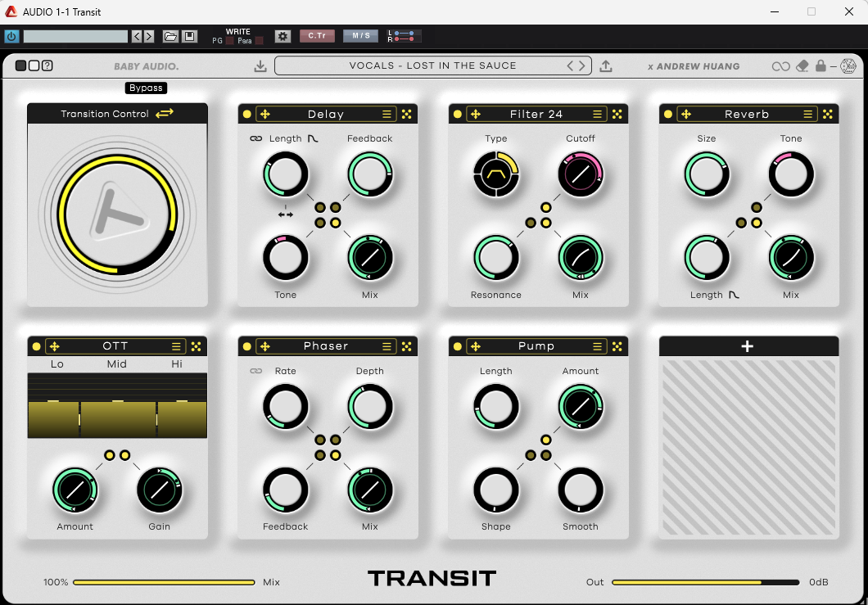The height and width of the screenshot is (605, 868).
Task: Select the next host preset arrow
Action: click(149, 37)
